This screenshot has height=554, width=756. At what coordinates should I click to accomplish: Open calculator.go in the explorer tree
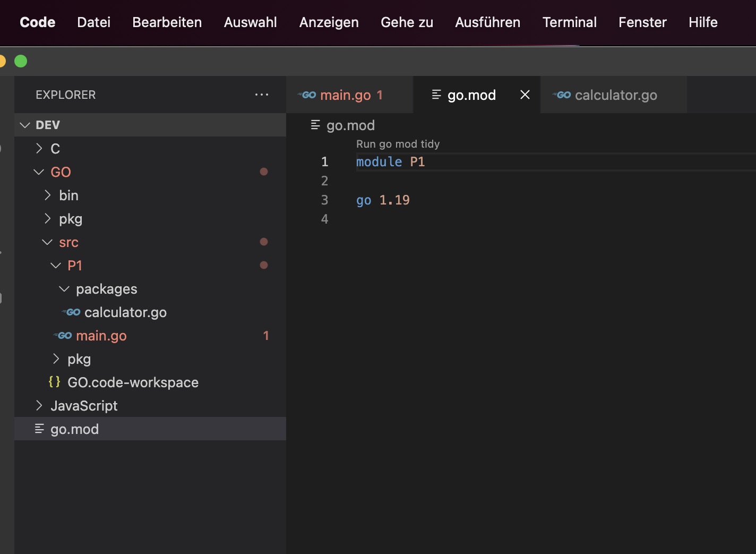click(x=150, y=312)
